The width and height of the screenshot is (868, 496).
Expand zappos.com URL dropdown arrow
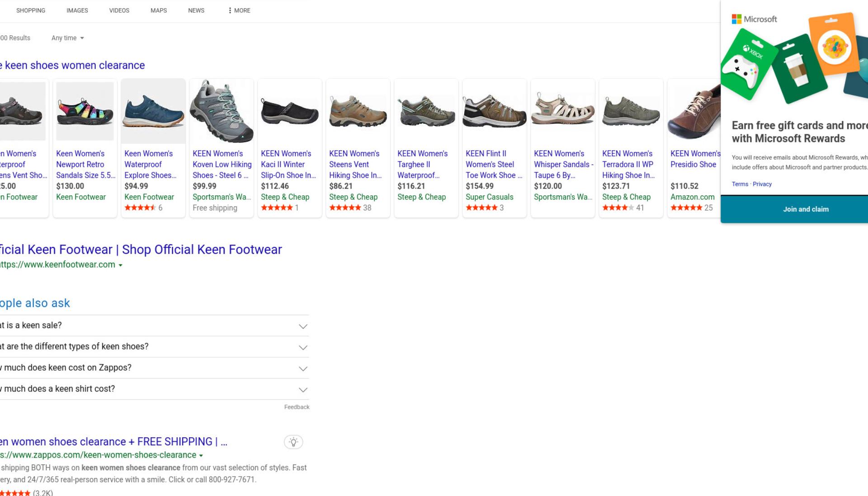tap(201, 456)
